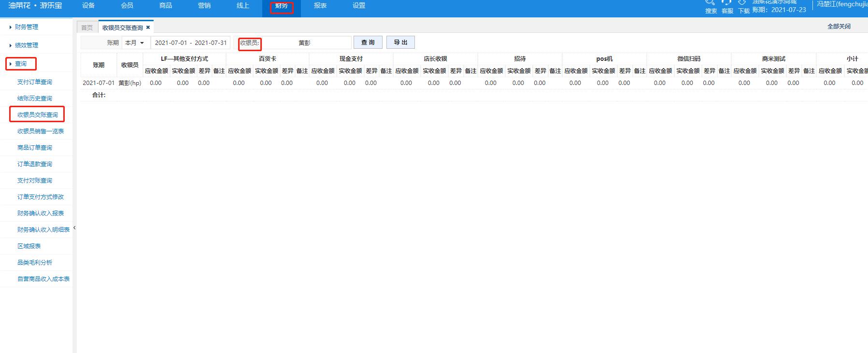Open the 营销 top menu
868x353 pixels.
point(204,6)
